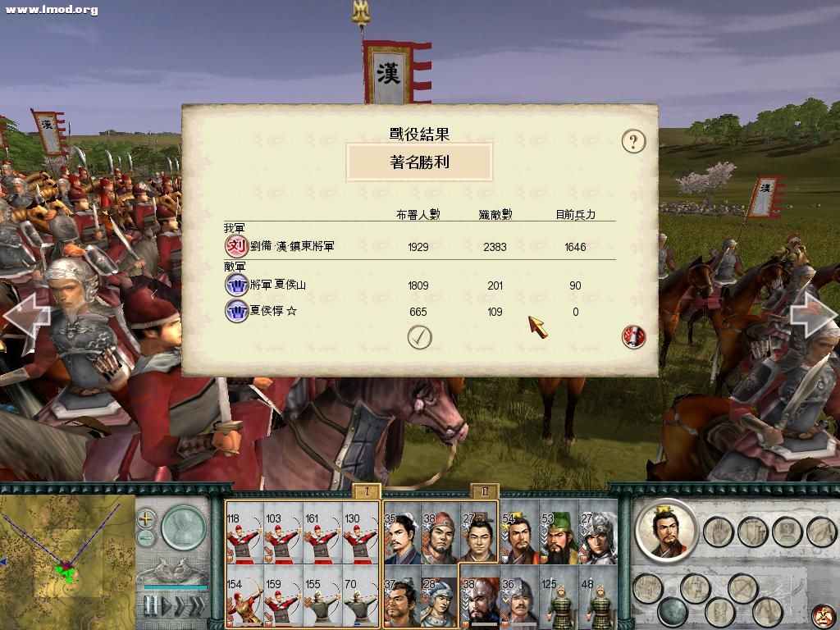Open the red menu icon bottom right
840x630 pixels.
tap(823, 616)
